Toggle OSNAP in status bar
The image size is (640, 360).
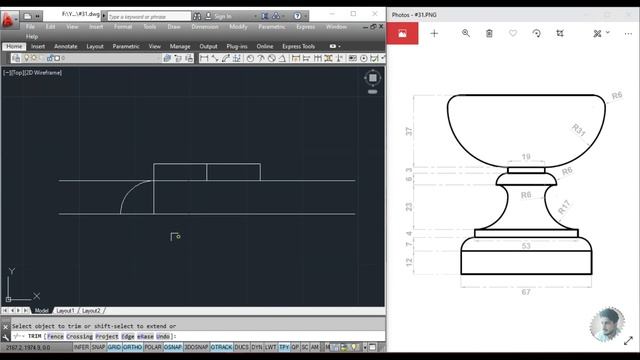click(173, 347)
